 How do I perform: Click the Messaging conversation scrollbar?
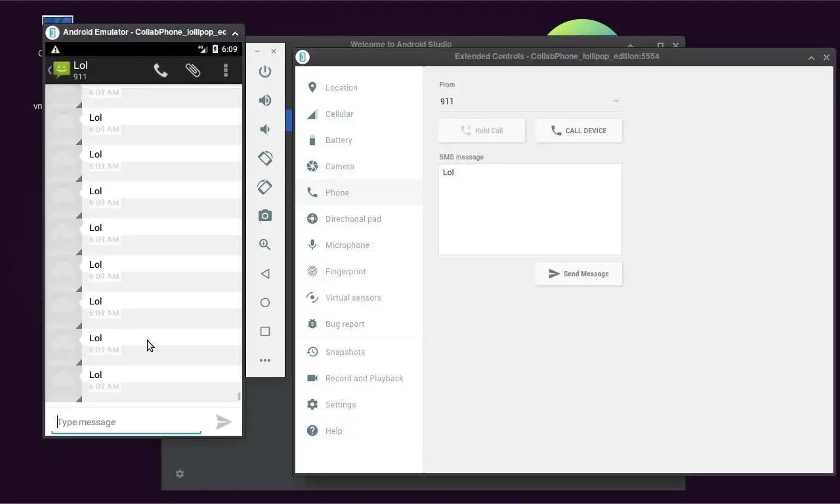(x=239, y=396)
